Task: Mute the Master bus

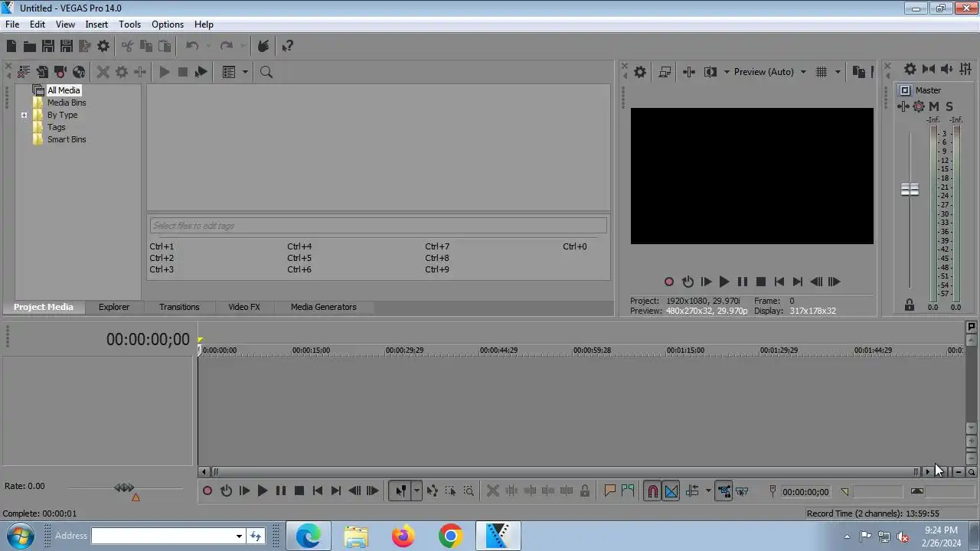Action: tap(933, 106)
